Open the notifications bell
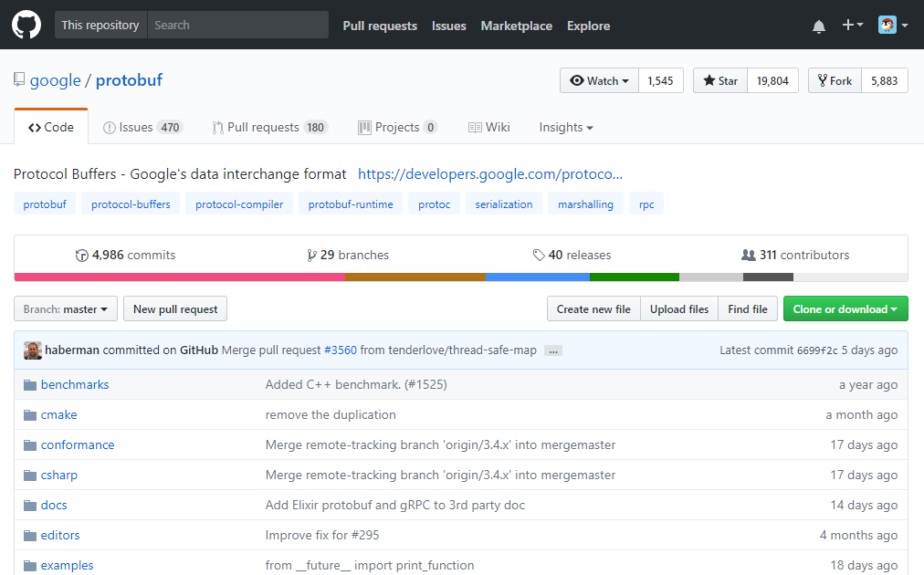 818,26
